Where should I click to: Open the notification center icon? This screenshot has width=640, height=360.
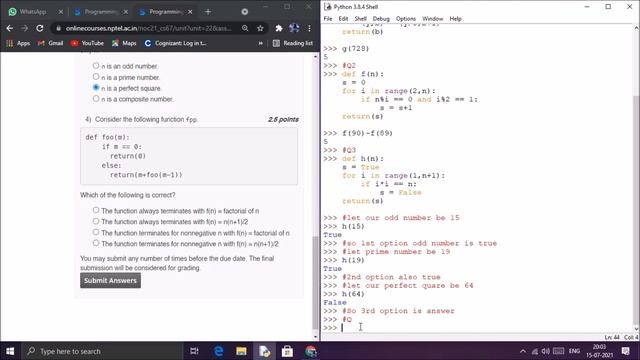(x=625, y=351)
